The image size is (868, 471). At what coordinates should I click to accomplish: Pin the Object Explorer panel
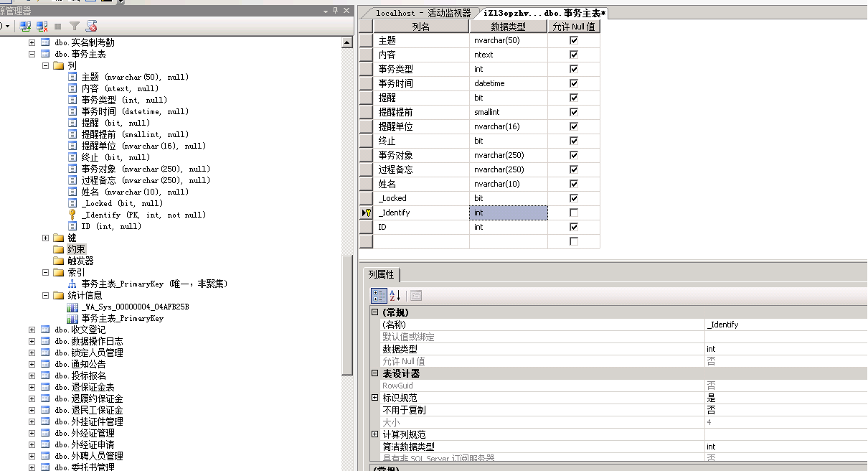(x=335, y=11)
